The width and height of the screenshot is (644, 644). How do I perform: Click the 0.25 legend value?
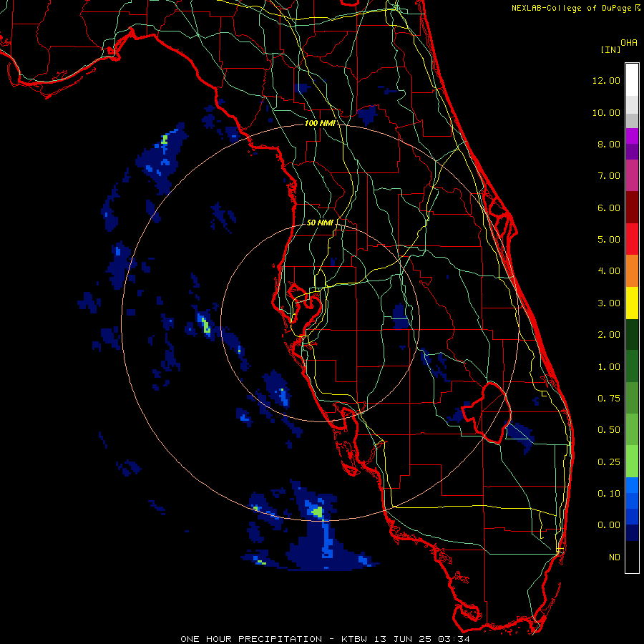tap(609, 462)
